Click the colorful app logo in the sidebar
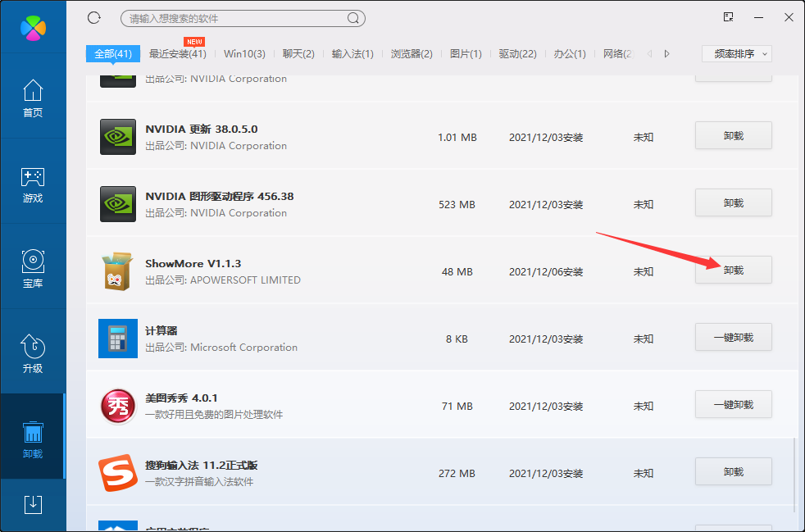 [x=33, y=27]
